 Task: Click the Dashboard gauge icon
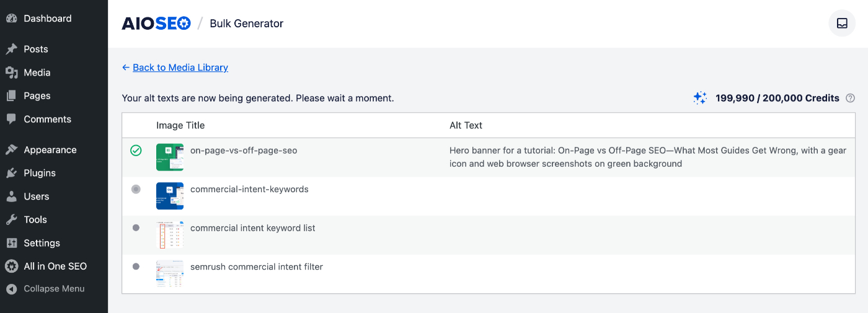pos(11,19)
